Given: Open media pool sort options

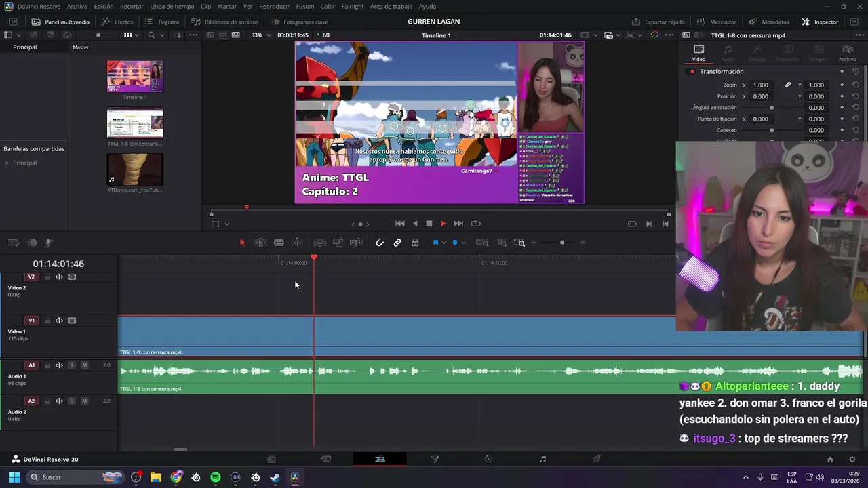Looking at the screenshot, I should pyautogui.click(x=176, y=35).
